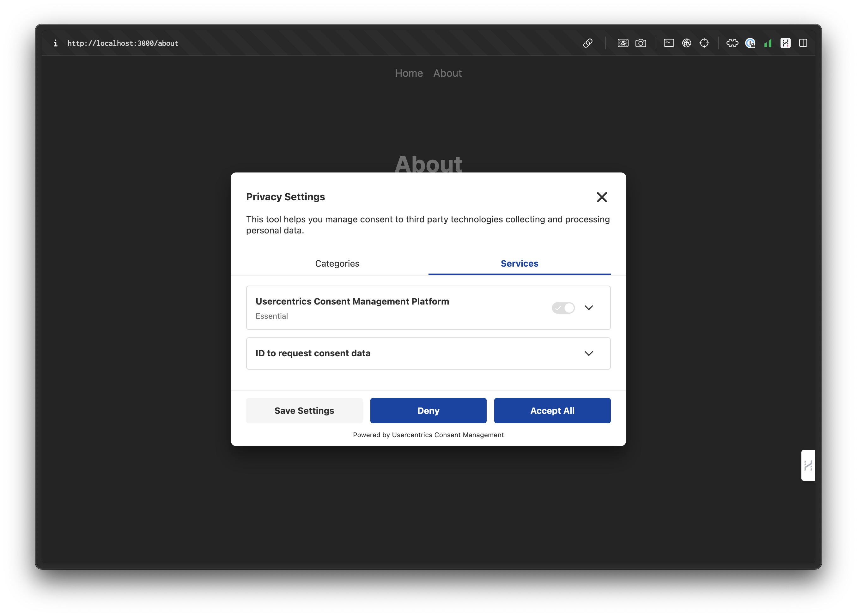The width and height of the screenshot is (857, 616).
Task: Click the 1Password lock icon
Action: pyautogui.click(x=751, y=43)
